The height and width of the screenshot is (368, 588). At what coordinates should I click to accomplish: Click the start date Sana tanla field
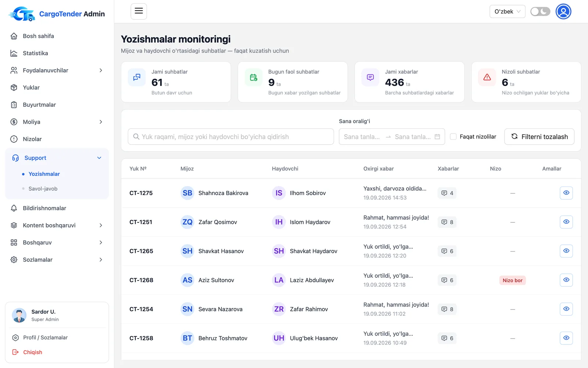coord(362,137)
